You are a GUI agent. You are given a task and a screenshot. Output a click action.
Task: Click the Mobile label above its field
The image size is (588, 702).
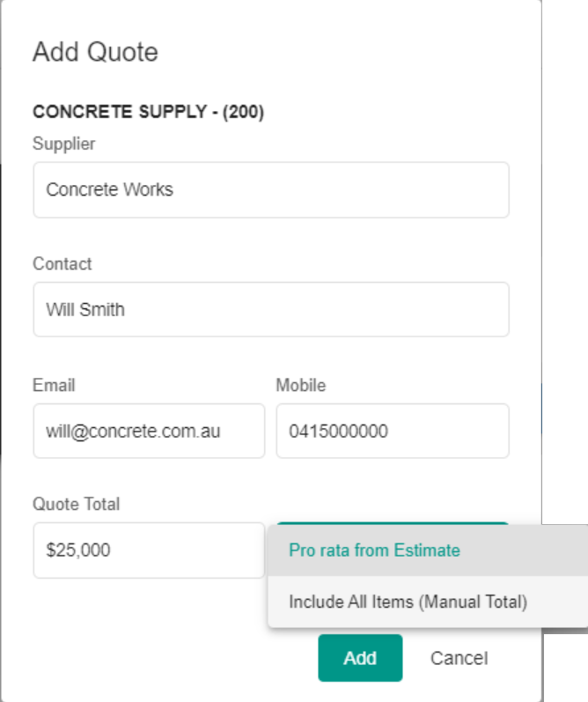tap(301, 385)
